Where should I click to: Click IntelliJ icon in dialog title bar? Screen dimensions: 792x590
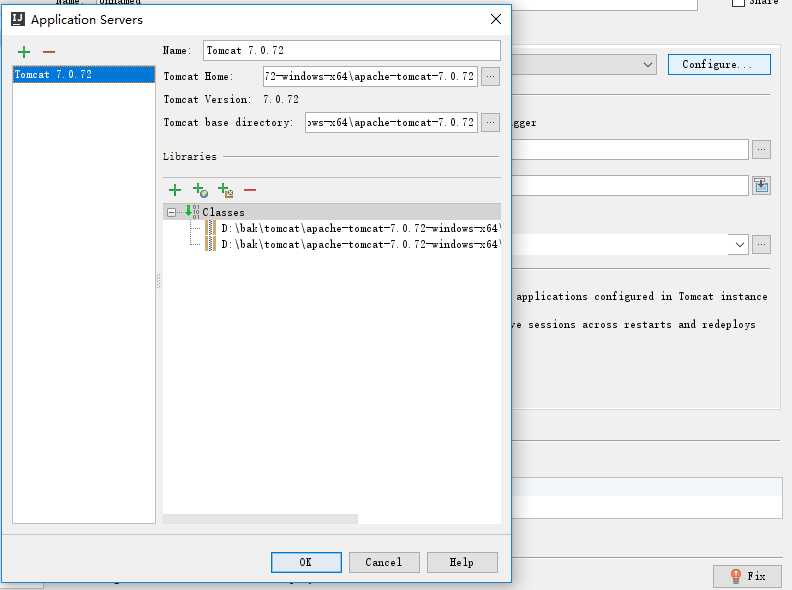point(18,19)
